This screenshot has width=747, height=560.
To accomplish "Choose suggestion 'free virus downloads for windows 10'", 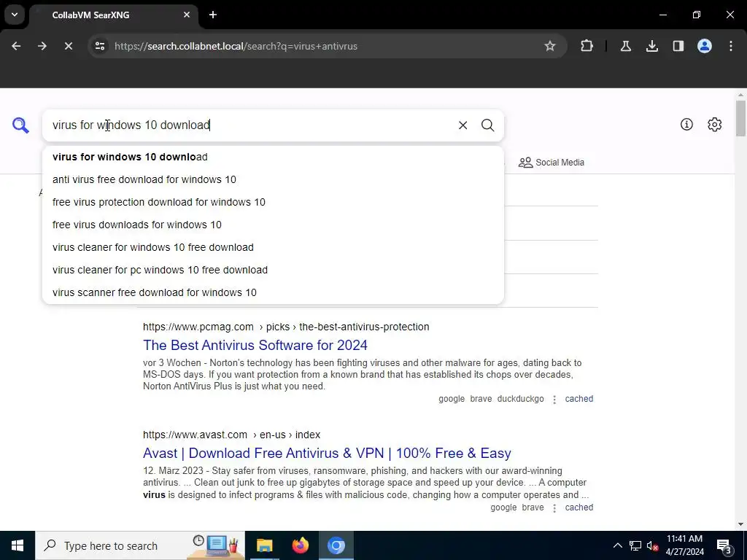I will [273, 225].
